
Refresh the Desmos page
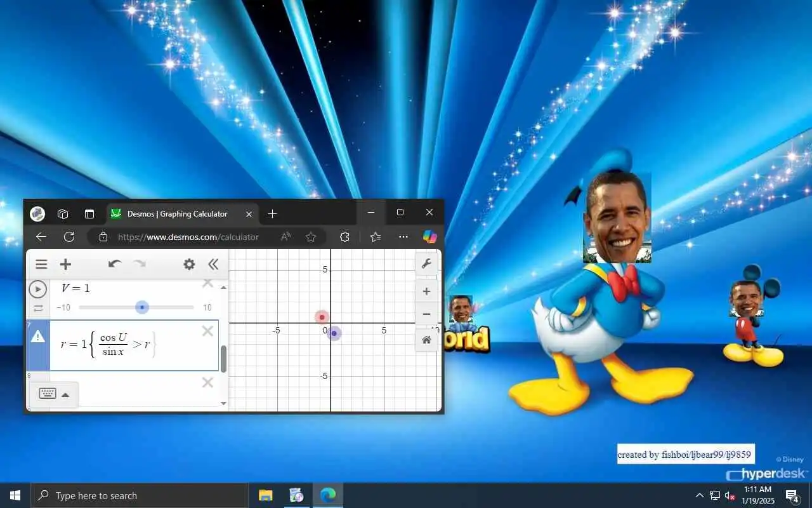click(x=69, y=237)
